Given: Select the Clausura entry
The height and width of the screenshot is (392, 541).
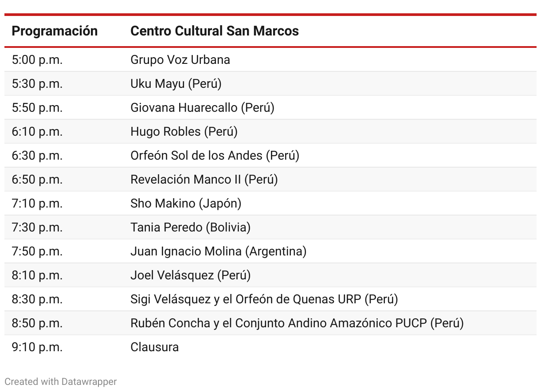Looking at the screenshot, I should coord(154,347).
